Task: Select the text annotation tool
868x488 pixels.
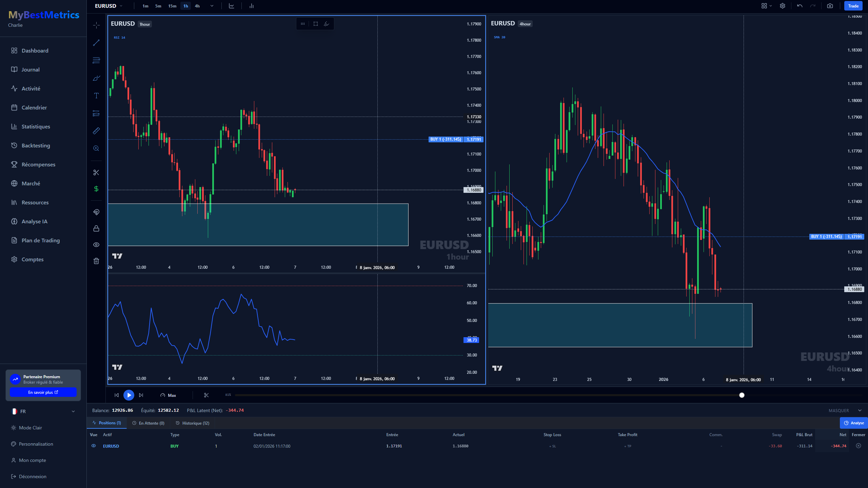Action: [x=96, y=96]
